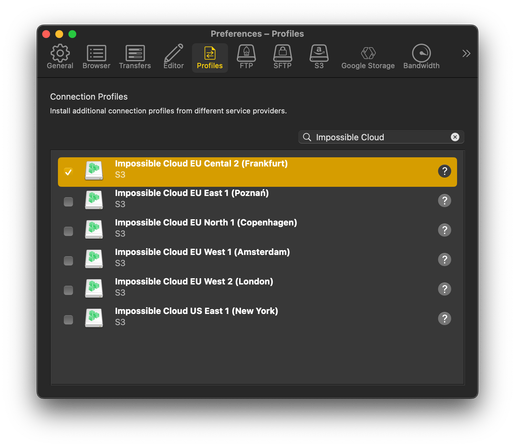Viewport: 515px width, 447px height.
Task: Enable the US East 1 (New York) profile
Action: point(68,320)
